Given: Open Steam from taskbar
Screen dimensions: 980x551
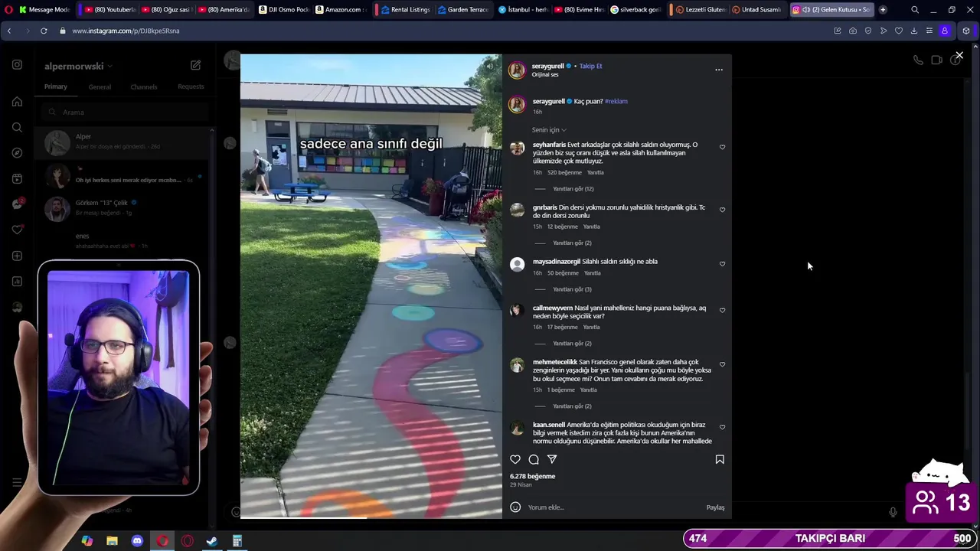Looking at the screenshot, I should (212, 541).
